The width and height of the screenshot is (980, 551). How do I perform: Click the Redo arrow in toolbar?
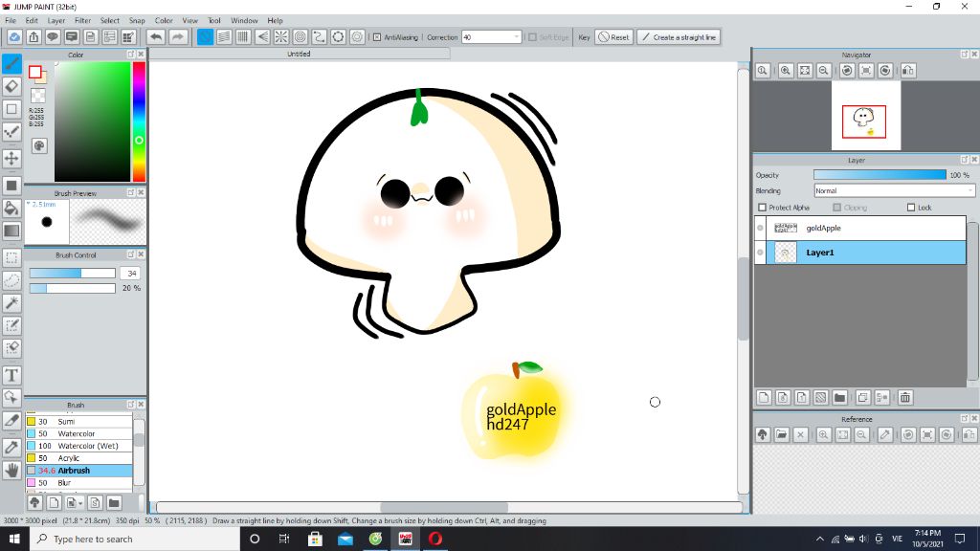[178, 37]
